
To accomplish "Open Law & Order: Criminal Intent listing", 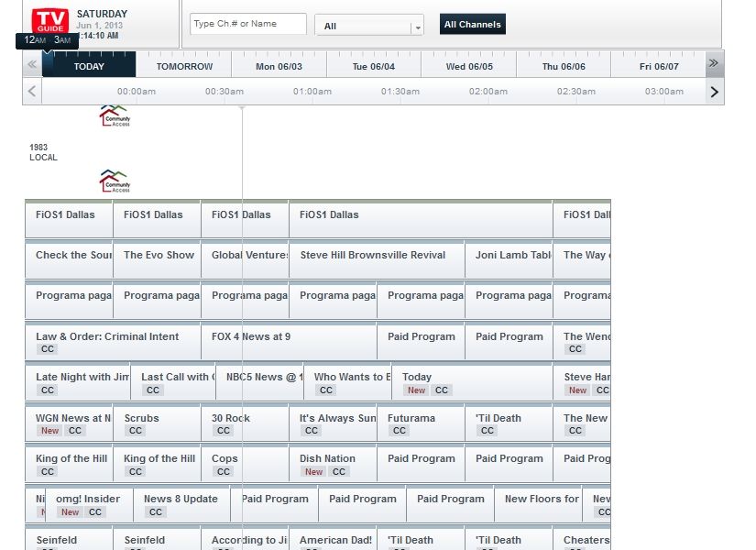I will [x=113, y=342].
